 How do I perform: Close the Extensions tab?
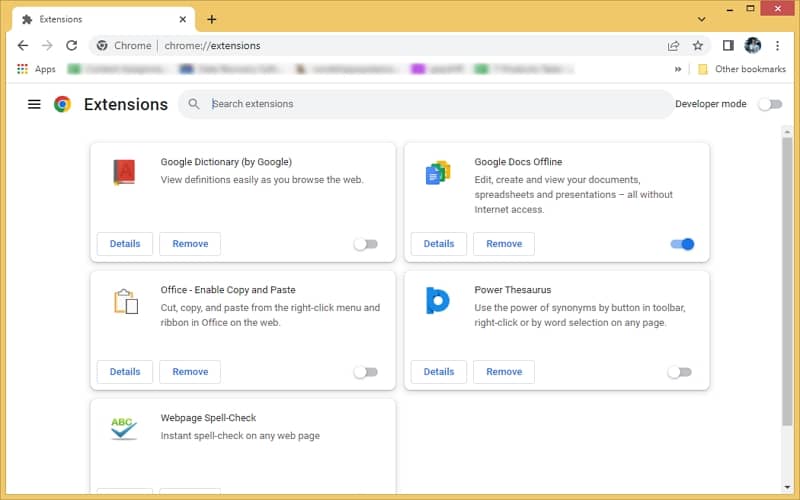click(x=183, y=19)
